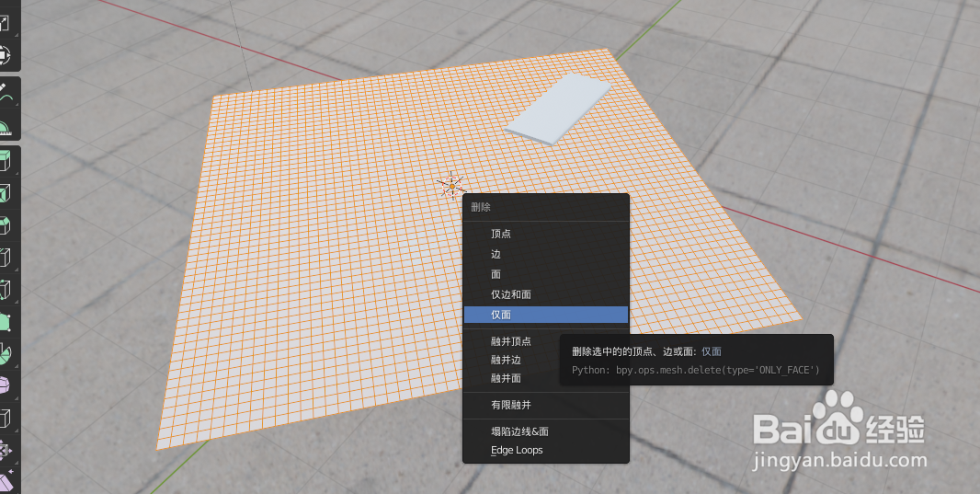Choose the Inset Faces tool
The image size is (980, 494).
(4, 193)
